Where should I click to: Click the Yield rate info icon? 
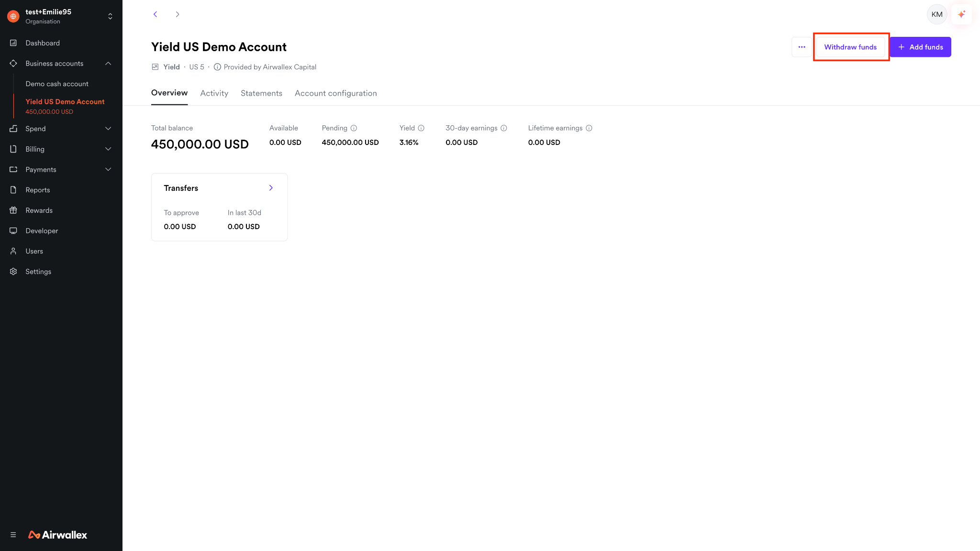tap(421, 128)
